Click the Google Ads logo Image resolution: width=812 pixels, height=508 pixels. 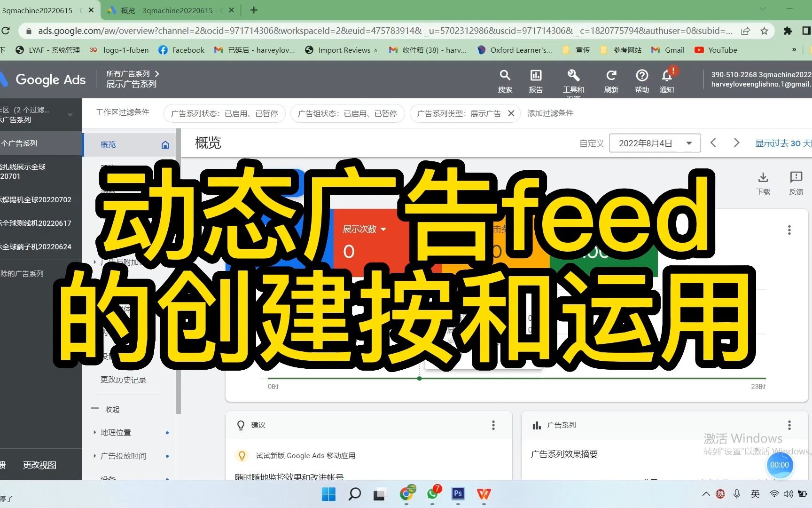click(44, 79)
